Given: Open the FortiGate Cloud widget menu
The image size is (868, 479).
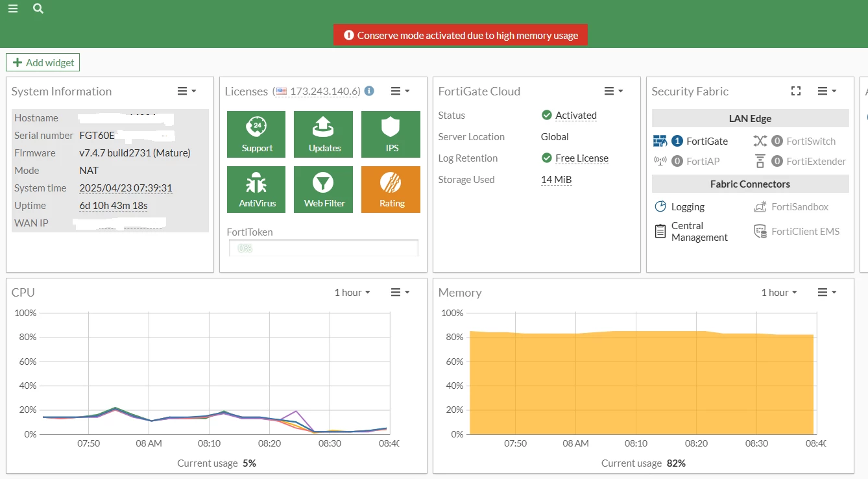Looking at the screenshot, I should (614, 91).
